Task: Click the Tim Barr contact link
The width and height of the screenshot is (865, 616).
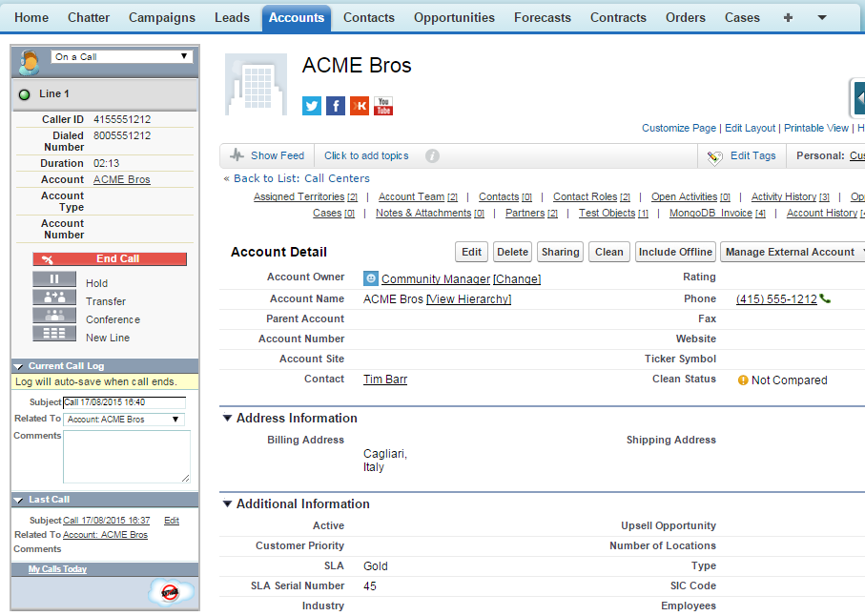Action: (385, 380)
